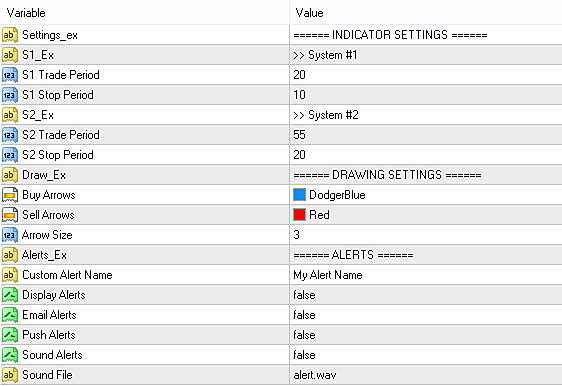This screenshot has width=562, height=386.
Task: Click the integer icon beside Arrow Size
Action: click(x=10, y=235)
